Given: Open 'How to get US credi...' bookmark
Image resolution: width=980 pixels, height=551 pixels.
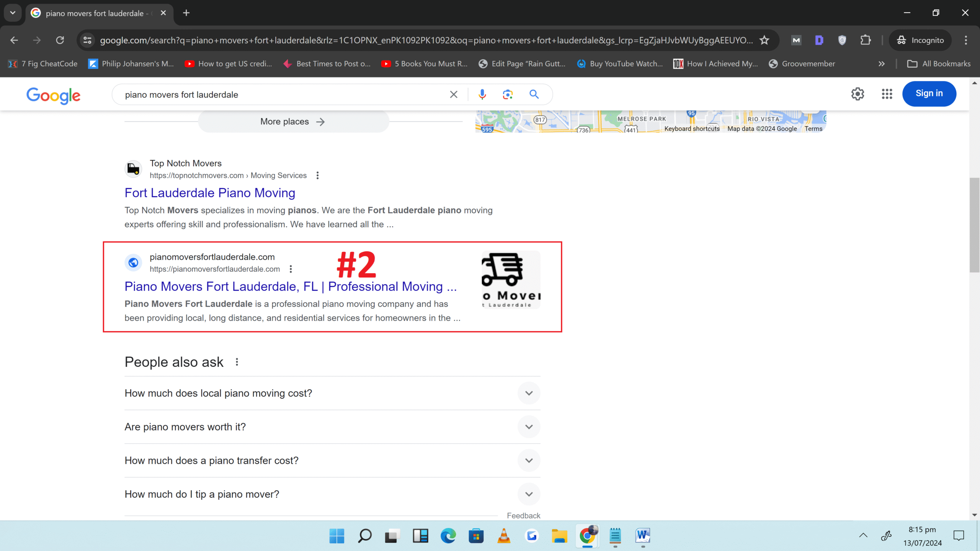Looking at the screenshot, I should click(229, 64).
